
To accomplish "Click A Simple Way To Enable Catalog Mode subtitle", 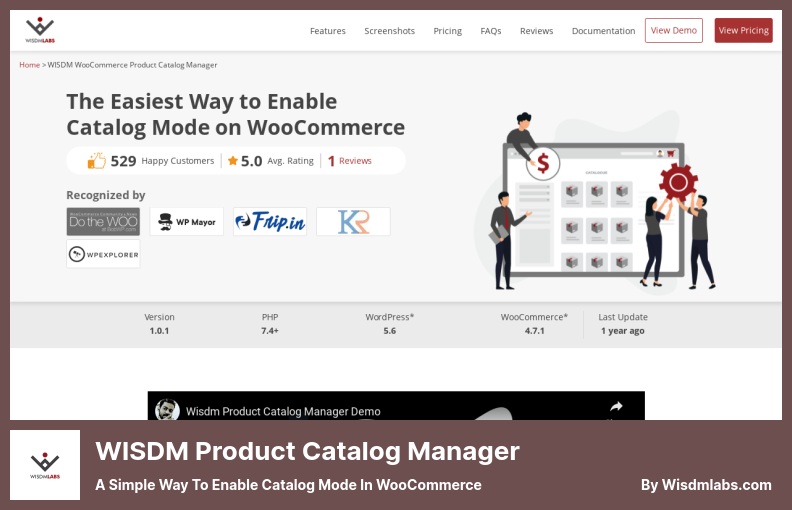I will (x=288, y=485).
